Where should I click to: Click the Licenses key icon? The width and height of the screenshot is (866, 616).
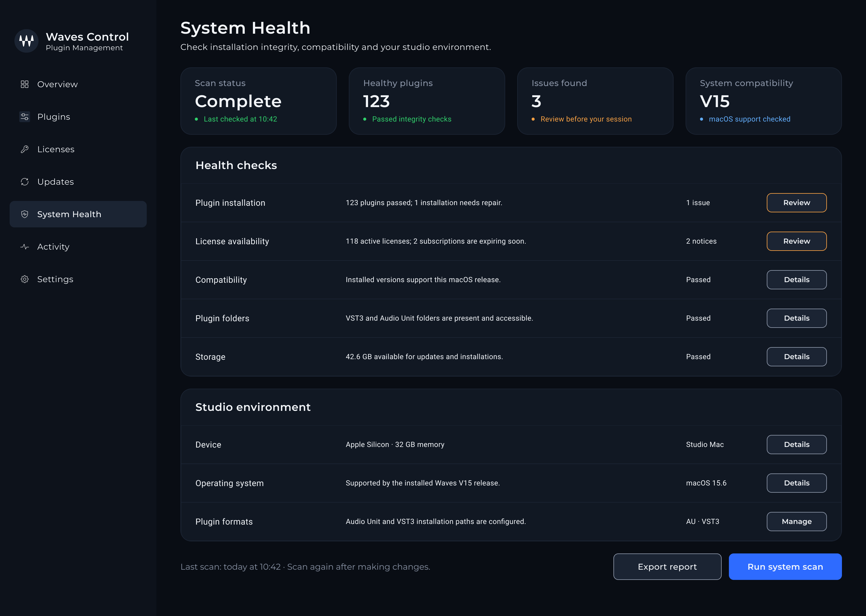point(25,149)
